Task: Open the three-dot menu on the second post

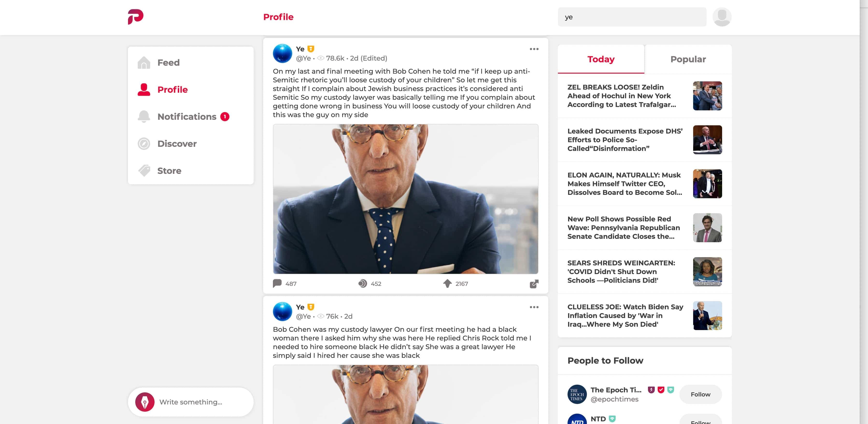Action: pyautogui.click(x=534, y=307)
